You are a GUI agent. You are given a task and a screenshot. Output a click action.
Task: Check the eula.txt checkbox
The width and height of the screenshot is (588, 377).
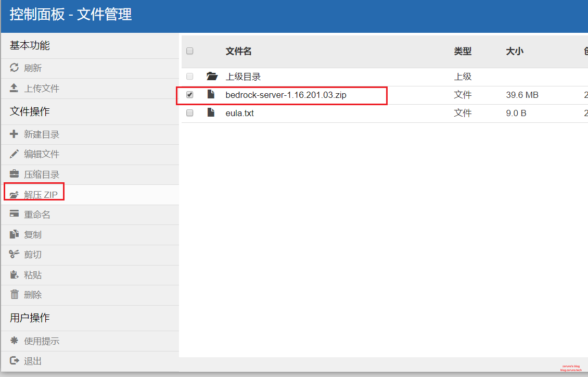point(190,112)
